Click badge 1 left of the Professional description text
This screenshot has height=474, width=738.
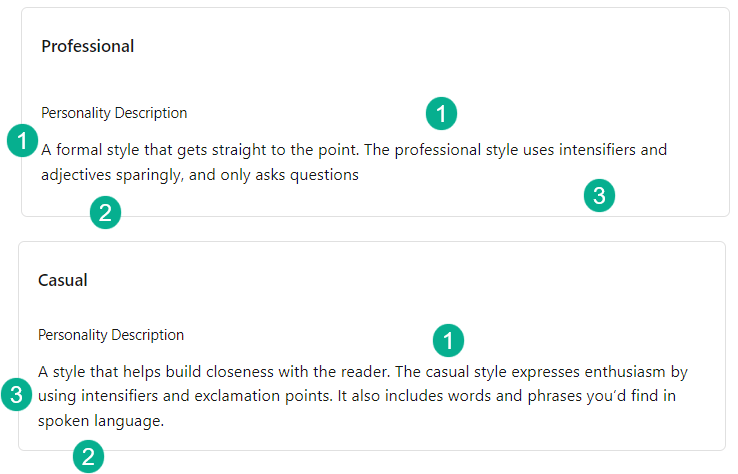[21, 140]
